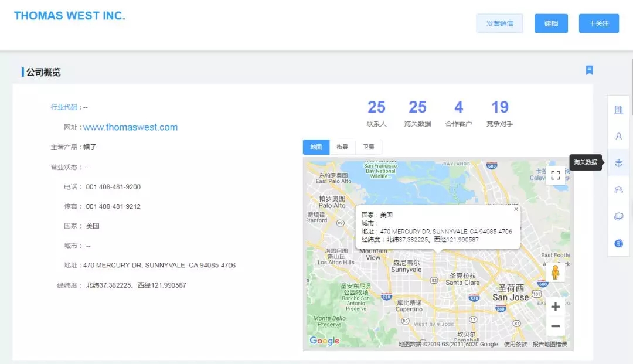Click the 竞争对手 fist icon in sidebar
This screenshot has height=364, width=633.
click(618, 216)
